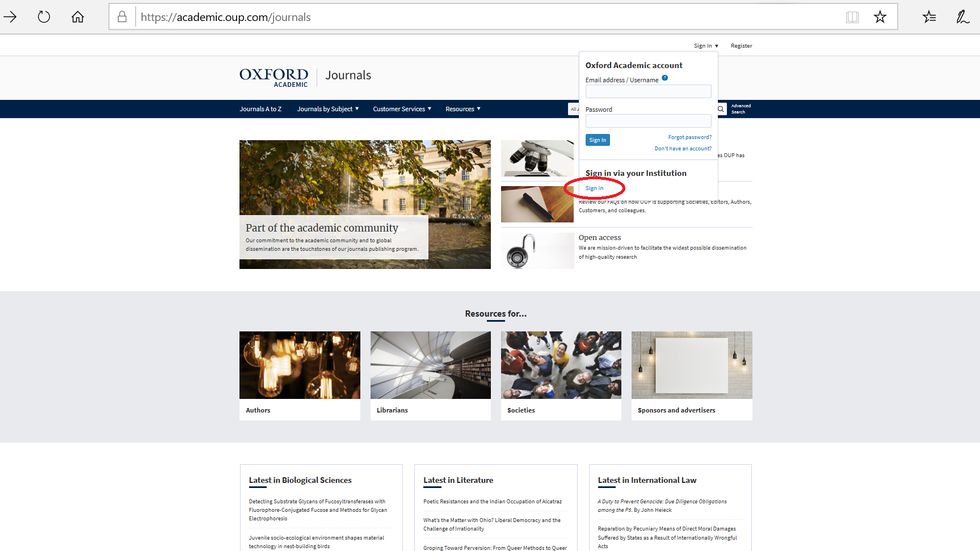
Task: Expand Journals by Subject menu
Action: tap(328, 109)
